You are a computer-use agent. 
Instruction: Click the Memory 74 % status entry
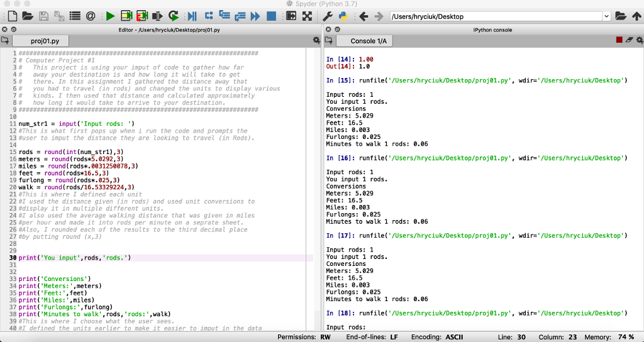tap(609, 337)
